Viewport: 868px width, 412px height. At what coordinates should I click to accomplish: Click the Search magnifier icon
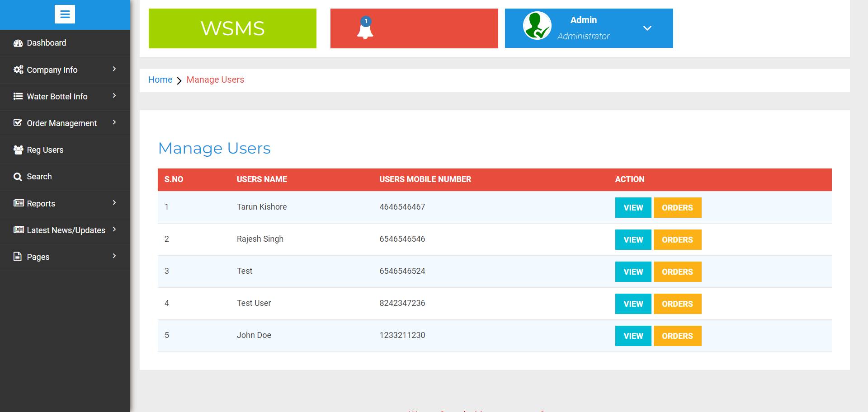point(18,177)
